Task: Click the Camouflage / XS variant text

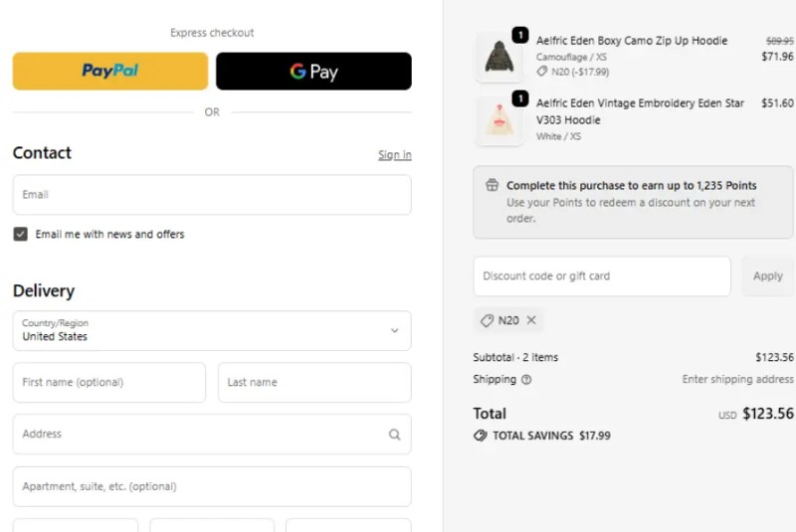Action: point(571,57)
